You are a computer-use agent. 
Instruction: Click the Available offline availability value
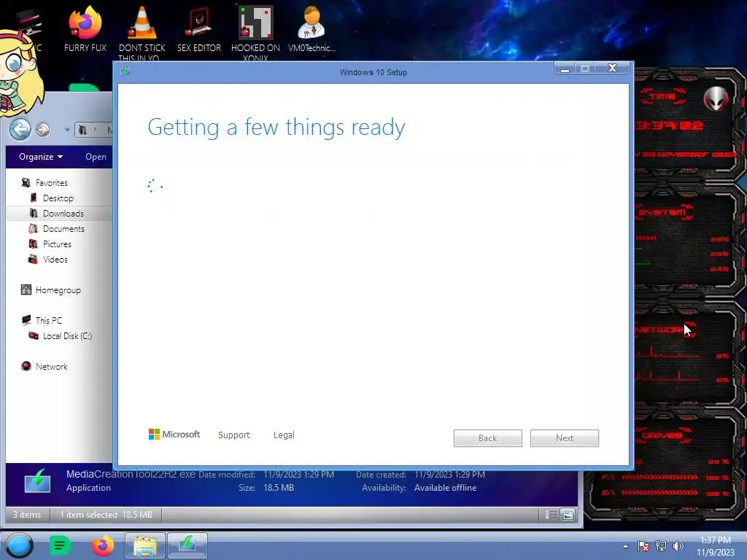pos(446,488)
